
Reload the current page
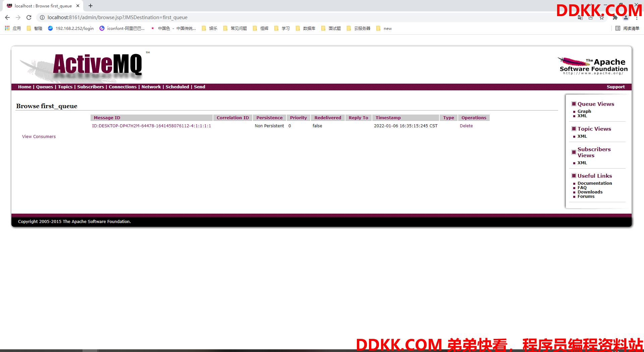tap(29, 17)
